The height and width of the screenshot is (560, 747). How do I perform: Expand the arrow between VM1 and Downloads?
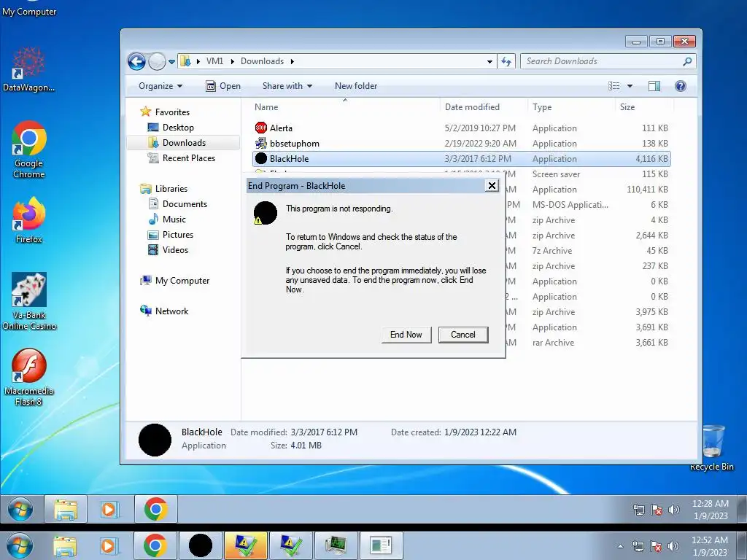233,61
